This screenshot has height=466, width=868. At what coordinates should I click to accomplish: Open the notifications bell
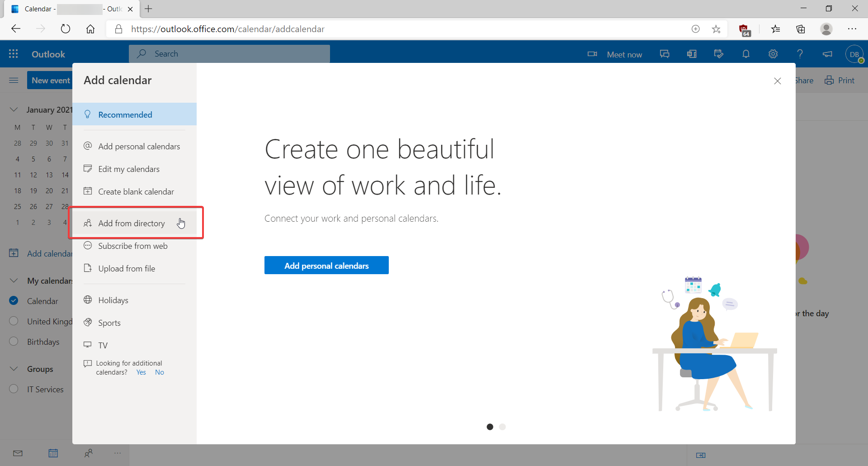tap(746, 54)
